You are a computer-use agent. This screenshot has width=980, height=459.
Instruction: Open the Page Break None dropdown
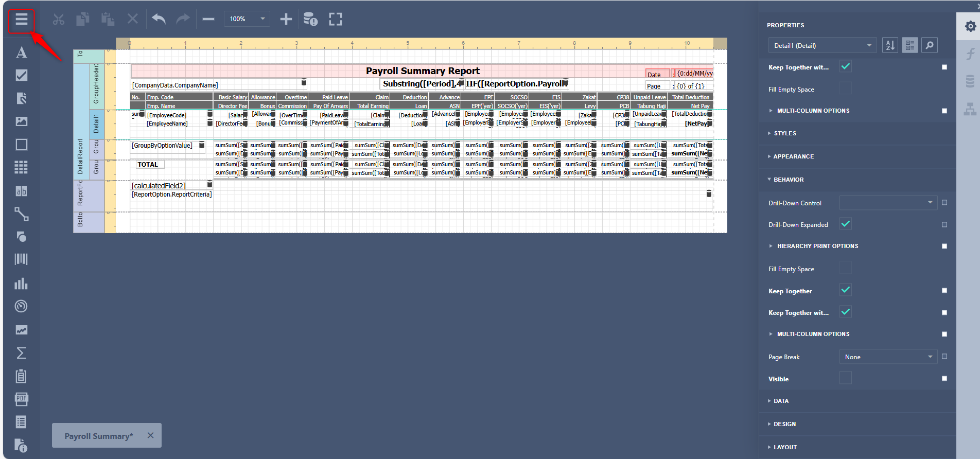tap(888, 357)
